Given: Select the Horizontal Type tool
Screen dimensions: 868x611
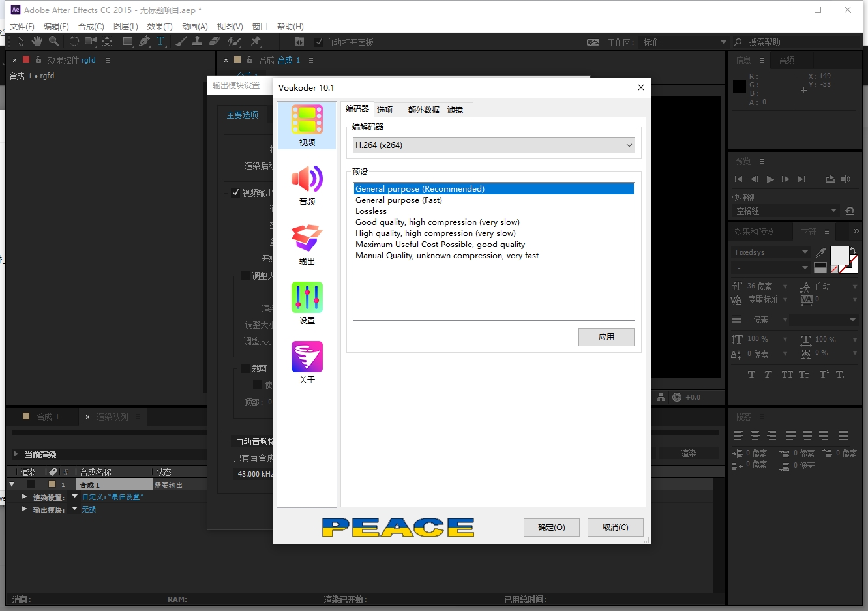Looking at the screenshot, I should 160,41.
